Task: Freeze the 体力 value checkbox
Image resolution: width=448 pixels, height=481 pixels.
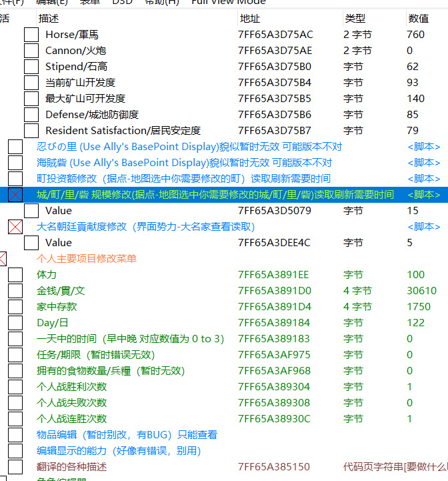Action: (15, 275)
